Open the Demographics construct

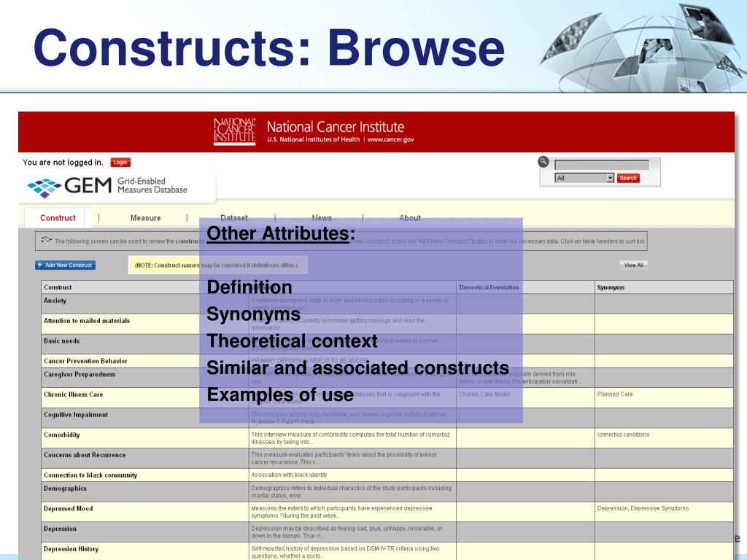click(x=65, y=489)
